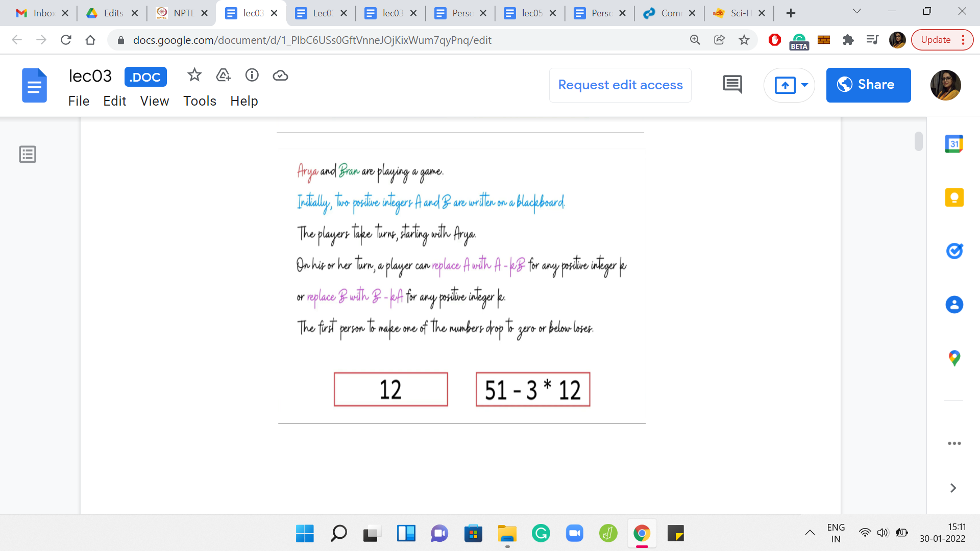Screen dimensions: 980x551
Task: Bookmark this page with star icon
Action: 744,40
